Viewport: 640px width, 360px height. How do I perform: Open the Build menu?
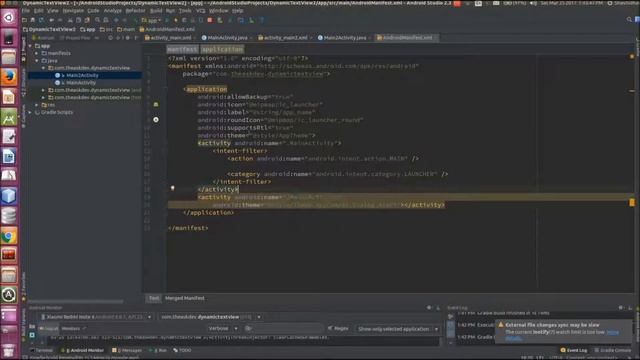tap(156, 11)
